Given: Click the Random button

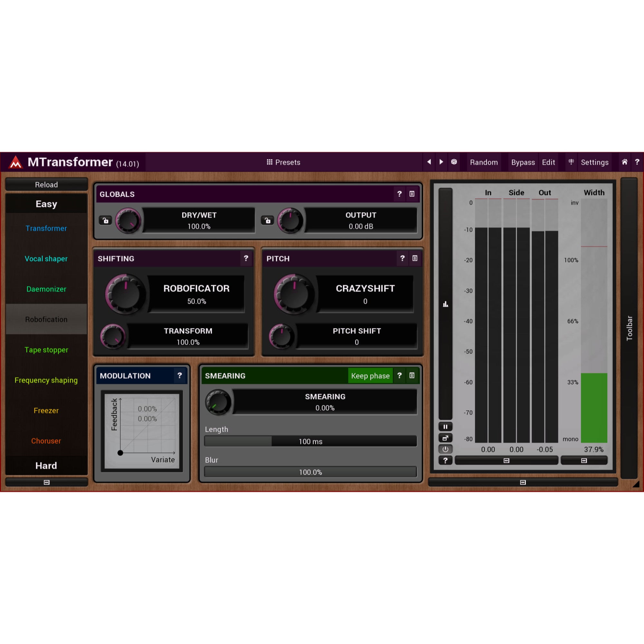Looking at the screenshot, I should tap(484, 162).
